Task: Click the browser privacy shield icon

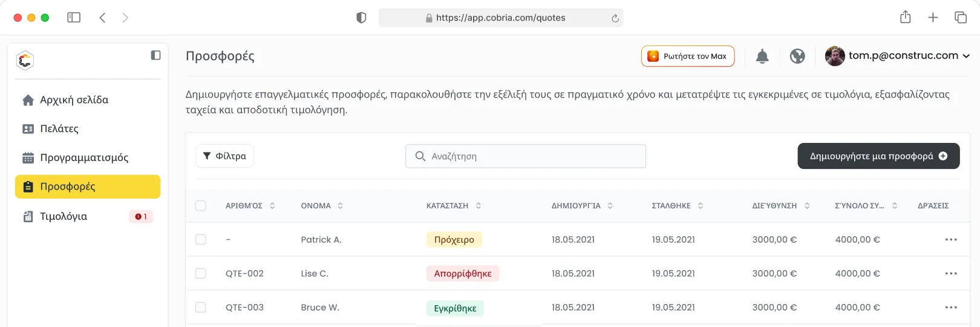Action: point(361,18)
